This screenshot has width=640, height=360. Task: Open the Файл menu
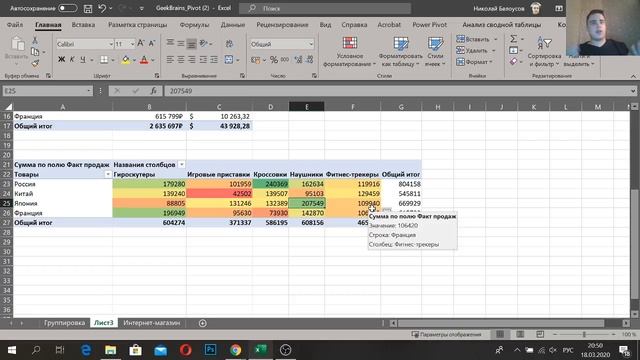(x=15, y=25)
